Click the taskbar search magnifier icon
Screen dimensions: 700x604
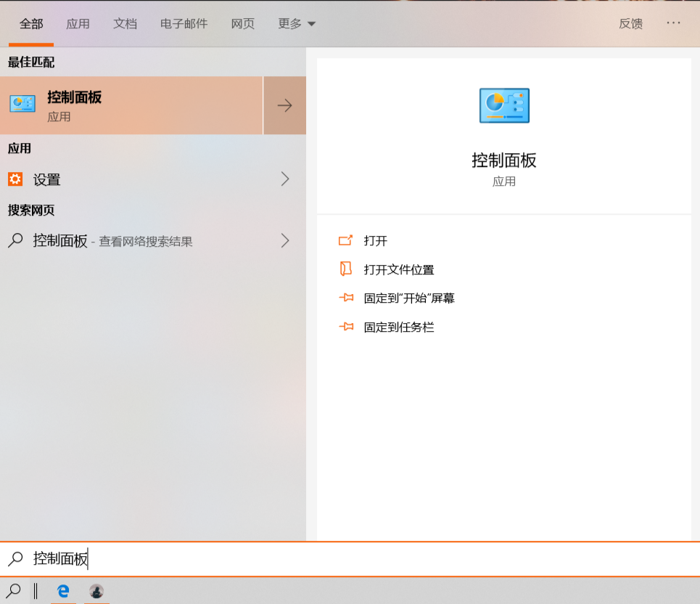pyautogui.click(x=14, y=592)
